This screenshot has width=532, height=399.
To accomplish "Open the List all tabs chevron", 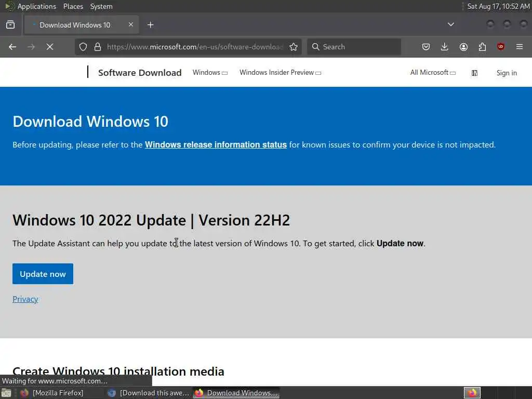I will pyautogui.click(x=451, y=24).
